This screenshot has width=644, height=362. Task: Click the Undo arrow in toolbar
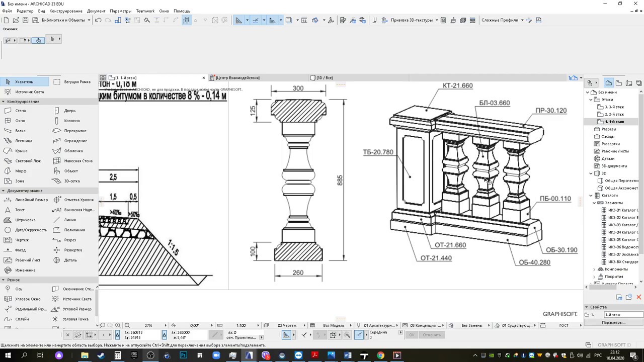pyautogui.click(x=98, y=20)
